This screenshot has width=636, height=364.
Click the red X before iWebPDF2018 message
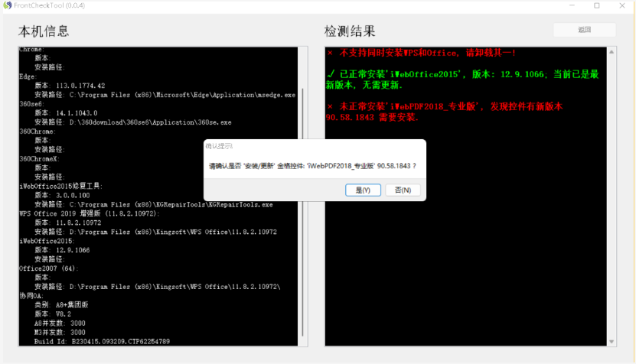330,106
